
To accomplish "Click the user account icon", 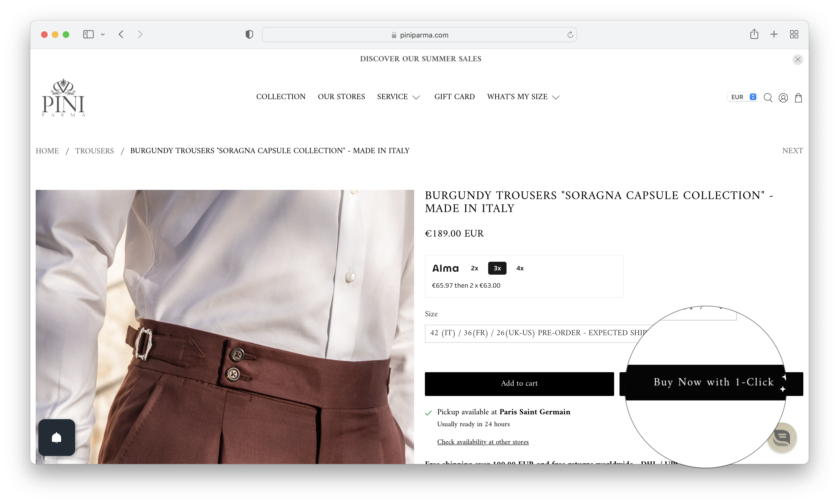I will [x=784, y=98].
